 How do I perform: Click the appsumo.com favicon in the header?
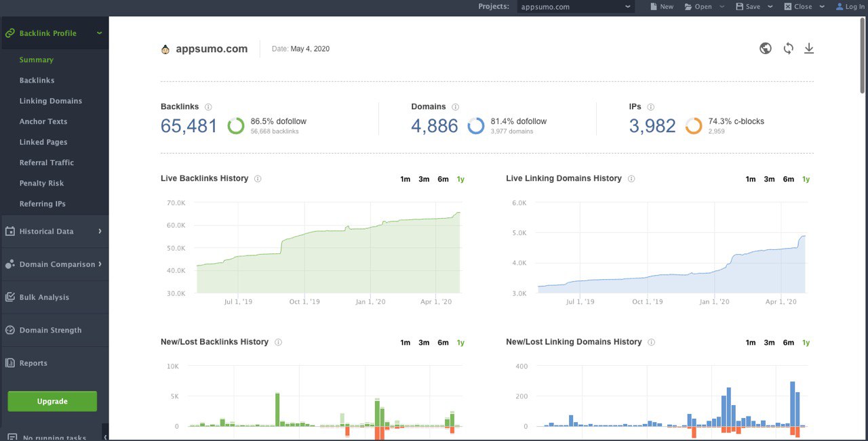(165, 49)
